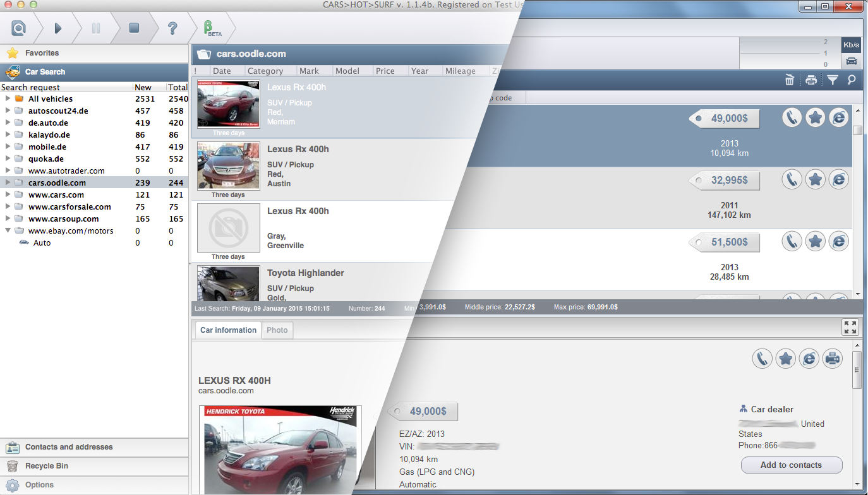Open the search magnifier in list toolbar
The height and width of the screenshot is (495, 868).
tap(852, 80)
